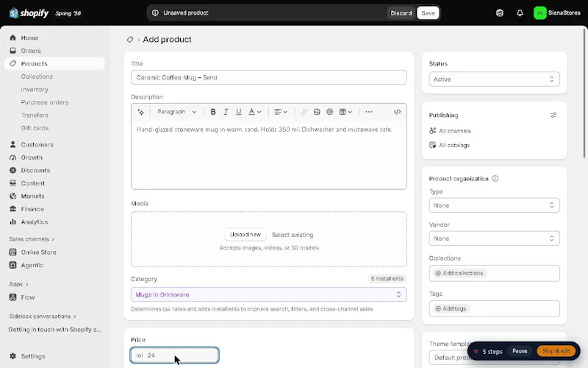The height and width of the screenshot is (368, 588).
Task: Focus the Title input field
Action: click(x=268, y=77)
